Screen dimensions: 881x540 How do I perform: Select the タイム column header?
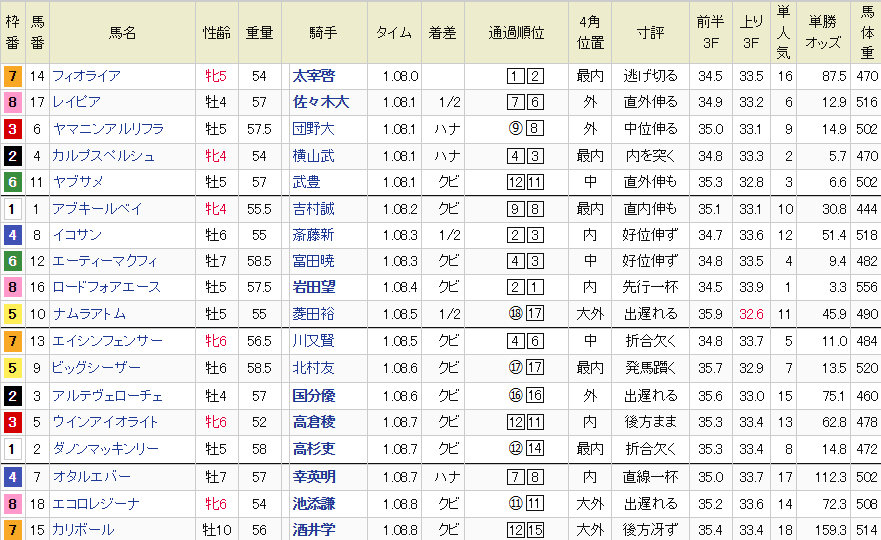click(393, 32)
